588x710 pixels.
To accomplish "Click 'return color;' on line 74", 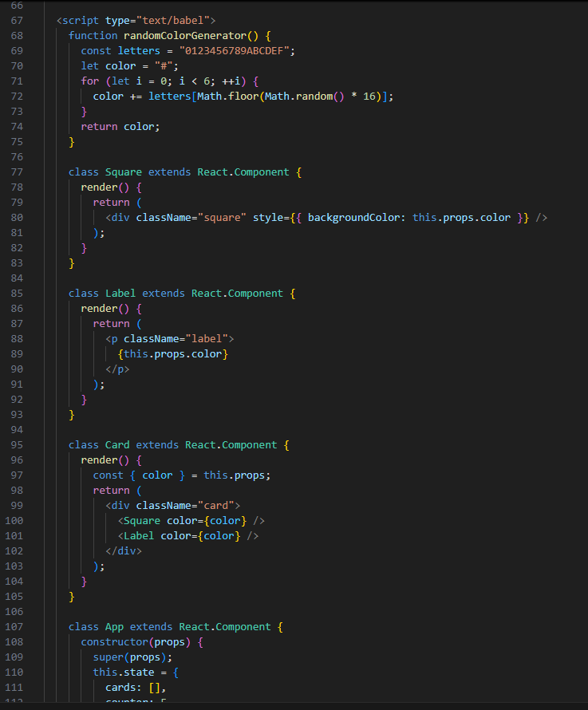I will [x=120, y=127].
